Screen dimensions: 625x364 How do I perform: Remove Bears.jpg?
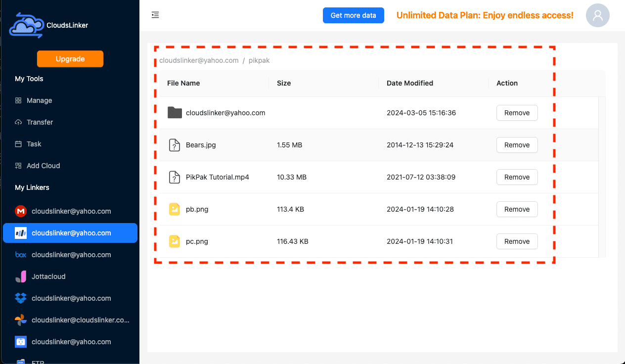517,145
